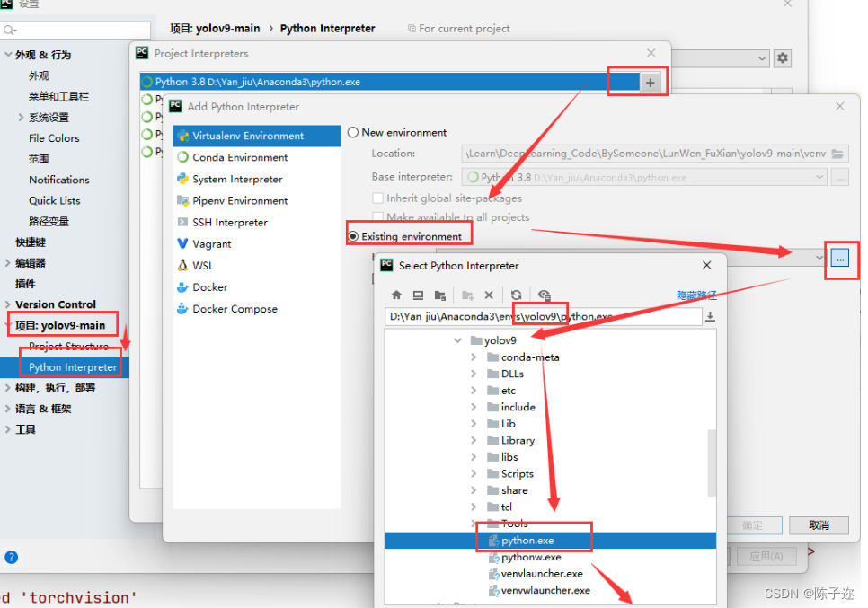The image size is (868, 608).
Task: Expand the Scripts folder arrow
Action: point(474,473)
